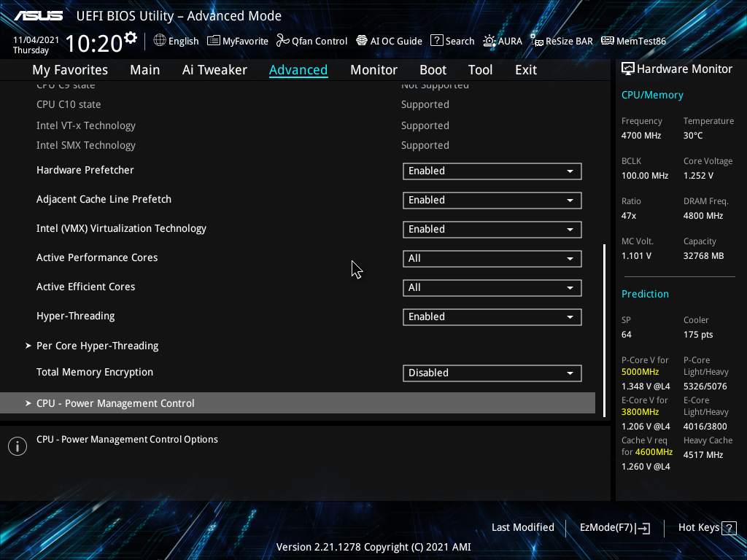Open Intel (VMX) Virtualization Technology dropdown
This screenshot has height=560, width=747.
tap(492, 229)
